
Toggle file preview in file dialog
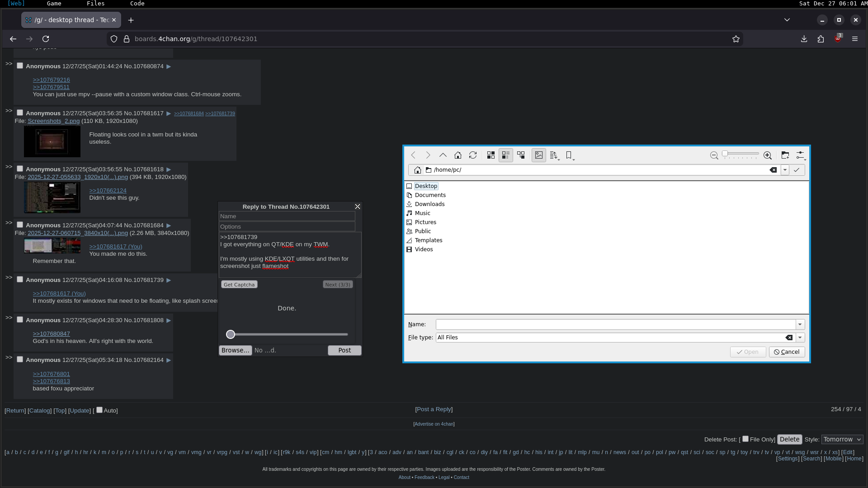[x=538, y=155]
